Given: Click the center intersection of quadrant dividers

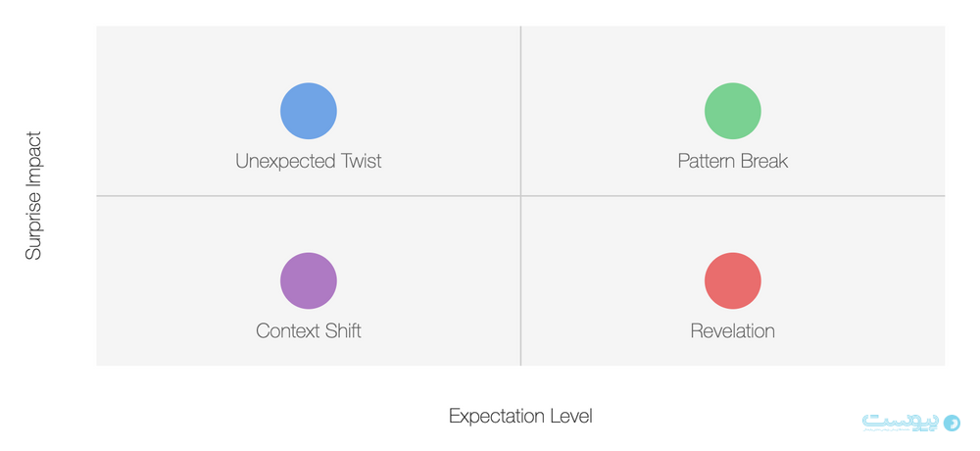Looking at the screenshot, I should (x=520, y=196).
